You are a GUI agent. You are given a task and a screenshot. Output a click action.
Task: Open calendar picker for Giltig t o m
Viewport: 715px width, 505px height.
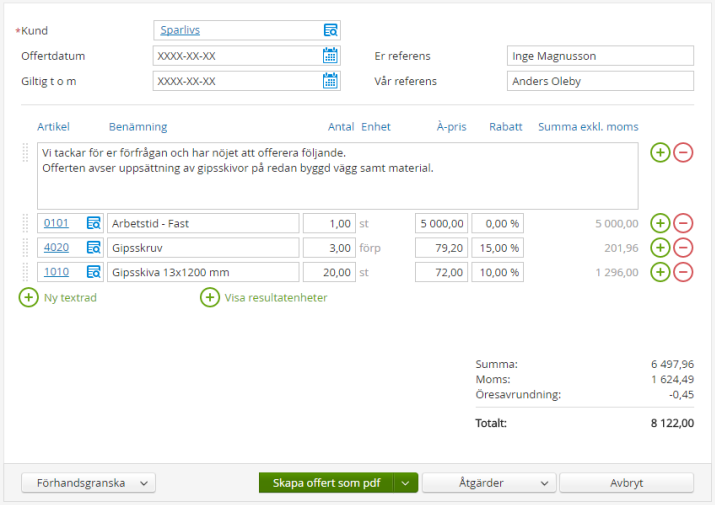(331, 81)
